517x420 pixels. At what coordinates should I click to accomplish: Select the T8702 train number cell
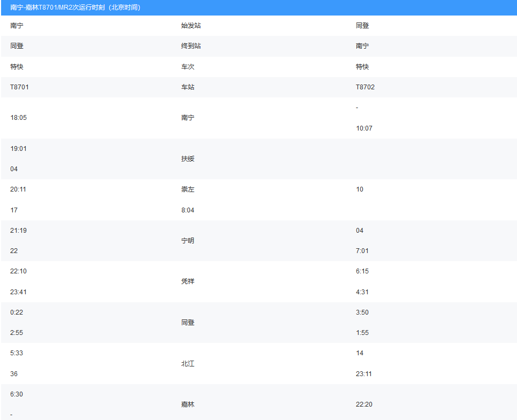(x=365, y=87)
